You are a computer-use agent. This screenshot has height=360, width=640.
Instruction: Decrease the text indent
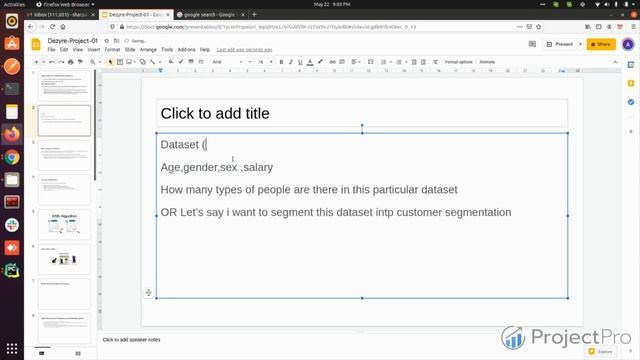(x=414, y=62)
